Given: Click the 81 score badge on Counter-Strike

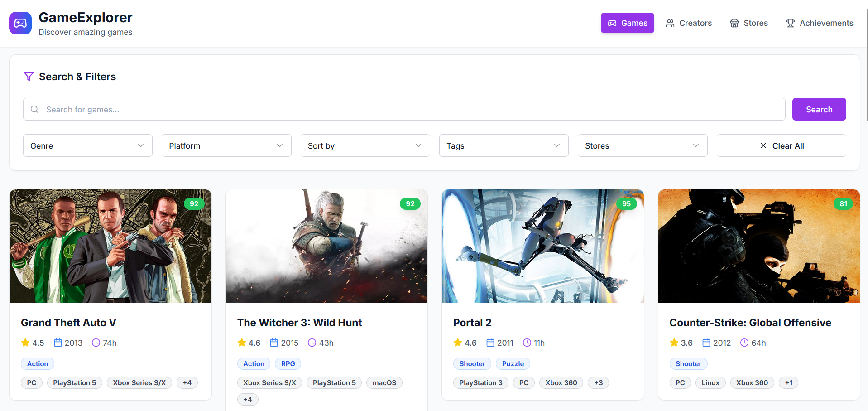Looking at the screenshot, I should [844, 204].
